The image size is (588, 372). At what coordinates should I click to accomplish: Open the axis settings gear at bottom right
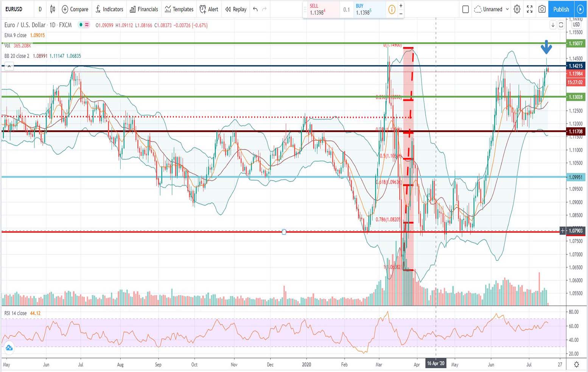(576, 364)
